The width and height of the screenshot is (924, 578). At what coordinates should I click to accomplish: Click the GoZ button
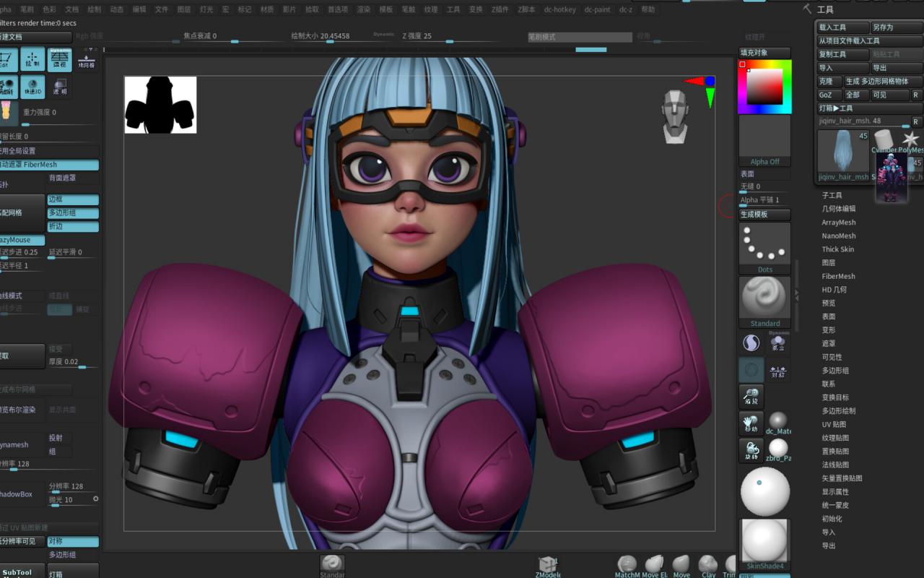point(829,95)
